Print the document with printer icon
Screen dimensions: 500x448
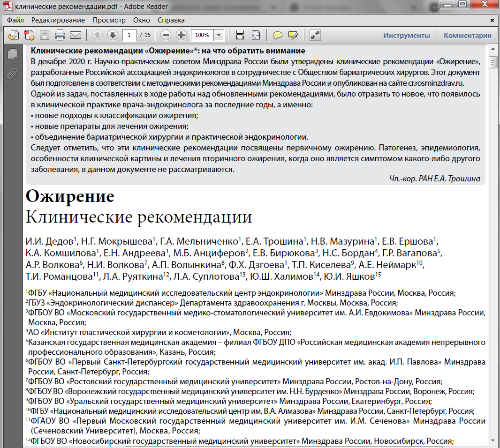[60, 35]
